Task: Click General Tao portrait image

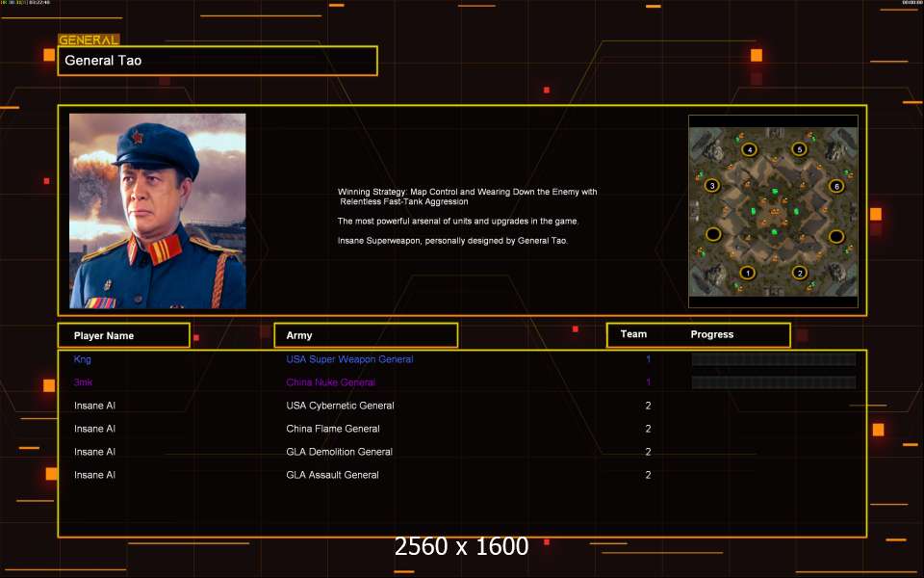Action: [157, 211]
